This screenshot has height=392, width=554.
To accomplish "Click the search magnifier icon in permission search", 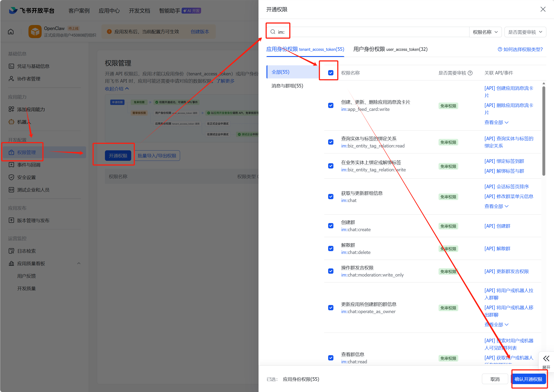I will pos(273,32).
